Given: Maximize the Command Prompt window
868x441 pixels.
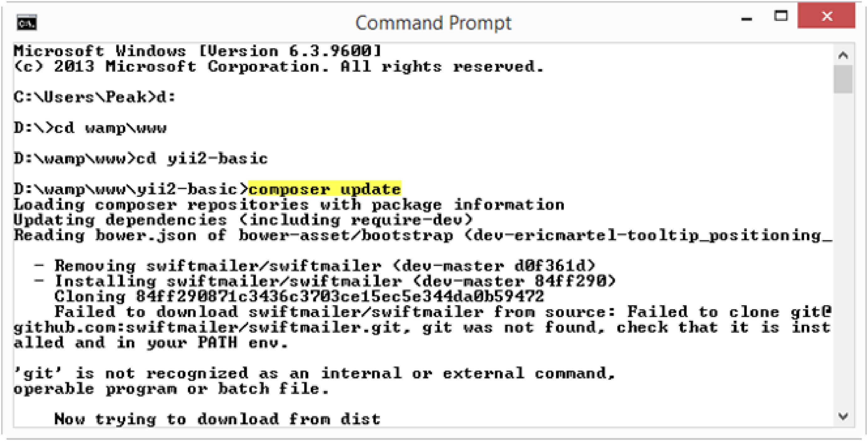Looking at the screenshot, I should pyautogui.click(x=781, y=16).
